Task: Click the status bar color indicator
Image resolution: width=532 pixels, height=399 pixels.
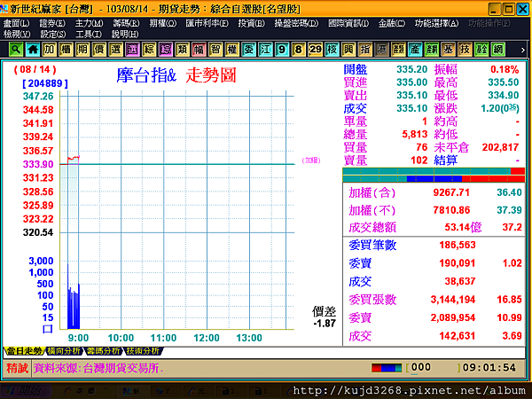Action: [387, 368]
